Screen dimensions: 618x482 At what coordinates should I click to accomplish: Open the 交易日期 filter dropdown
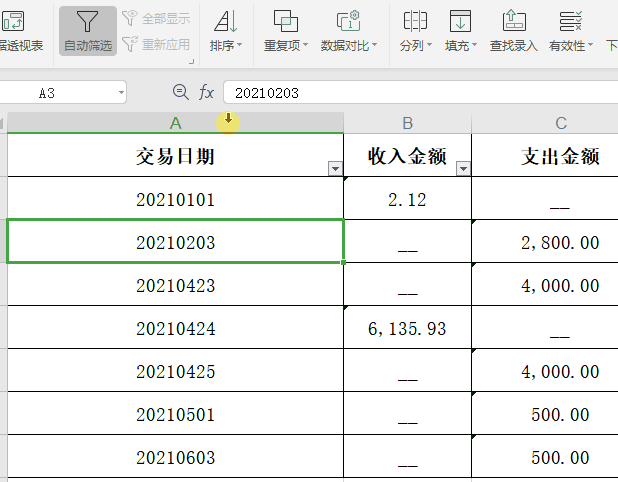point(335,169)
